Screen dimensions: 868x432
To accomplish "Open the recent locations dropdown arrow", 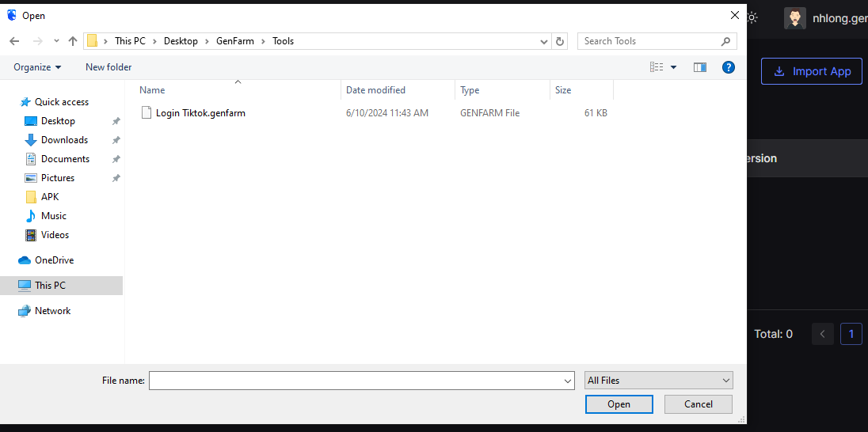I will click(x=56, y=41).
